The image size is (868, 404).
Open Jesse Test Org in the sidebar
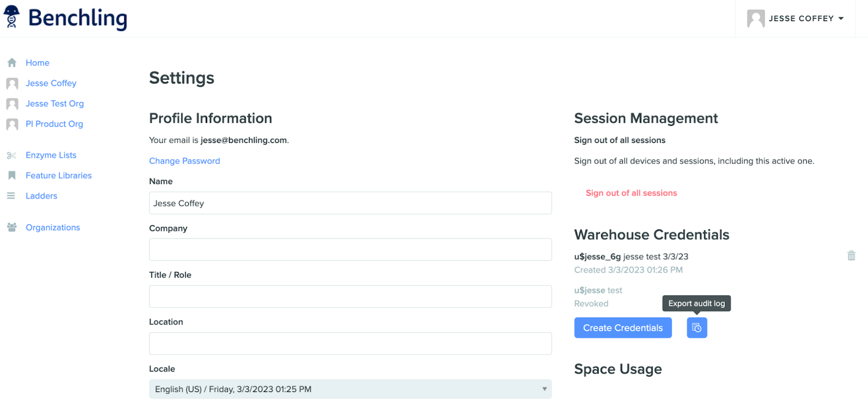55,104
